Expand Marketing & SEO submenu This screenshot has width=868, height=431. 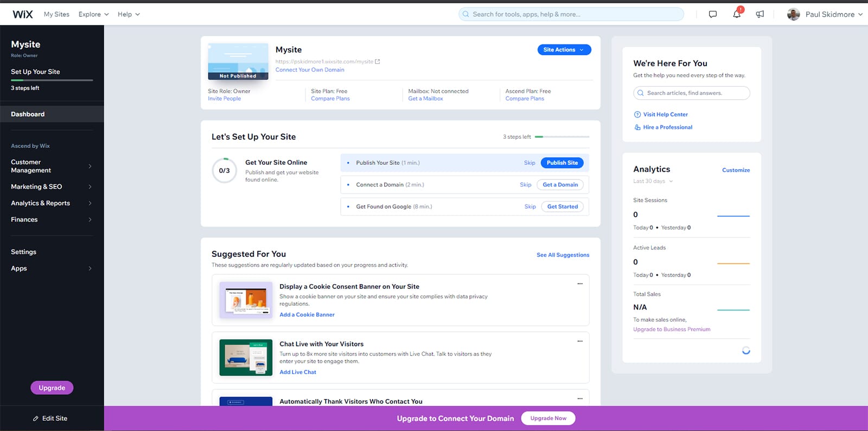[90, 186]
